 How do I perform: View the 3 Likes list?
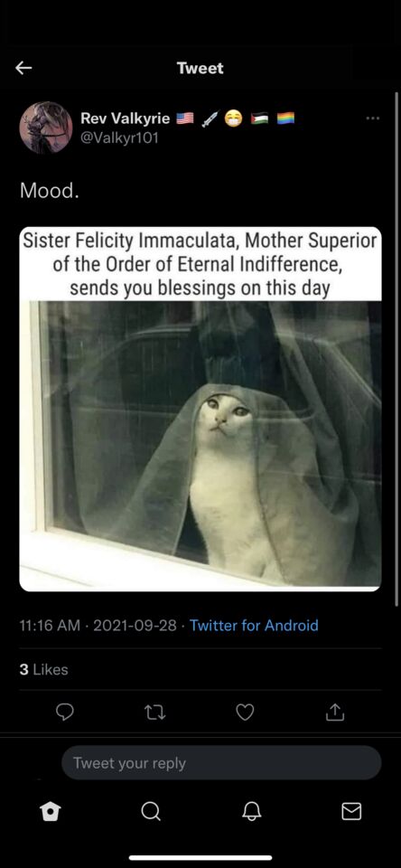pyautogui.click(x=43, y=670)
